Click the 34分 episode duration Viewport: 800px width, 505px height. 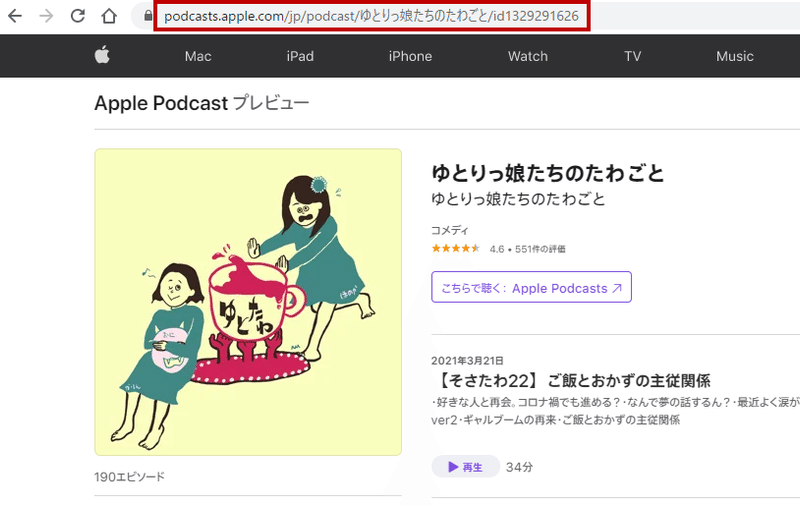pos(519,467)
